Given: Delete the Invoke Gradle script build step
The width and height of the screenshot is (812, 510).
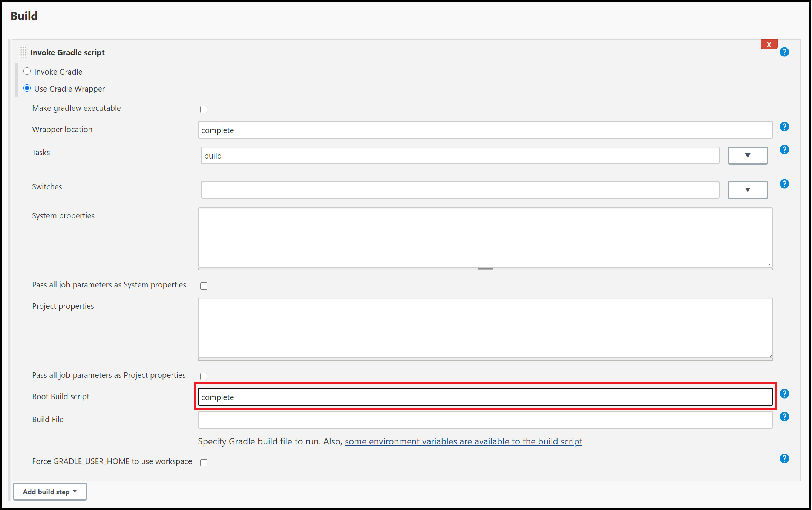Looking at the screenshot, I should [769, 44].
